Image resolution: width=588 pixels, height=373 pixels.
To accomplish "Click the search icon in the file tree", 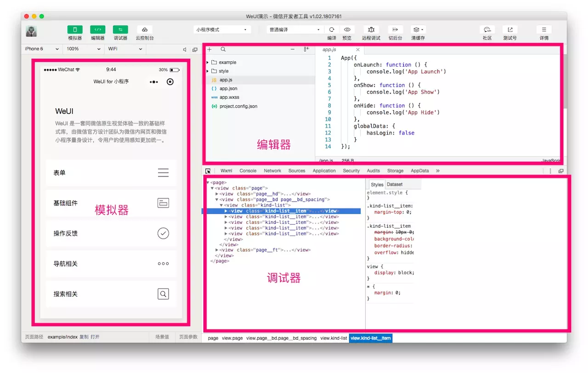I will [x=223, y=49].
